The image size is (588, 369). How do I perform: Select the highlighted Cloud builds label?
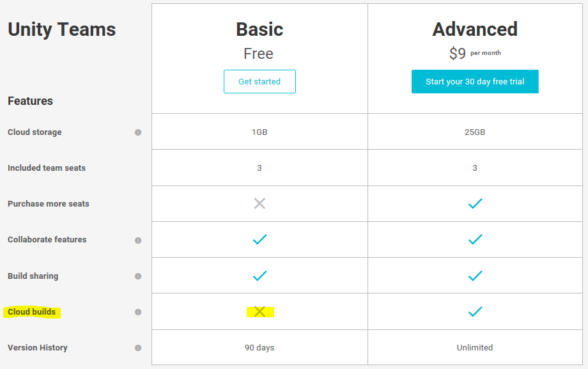pos(31,312)
